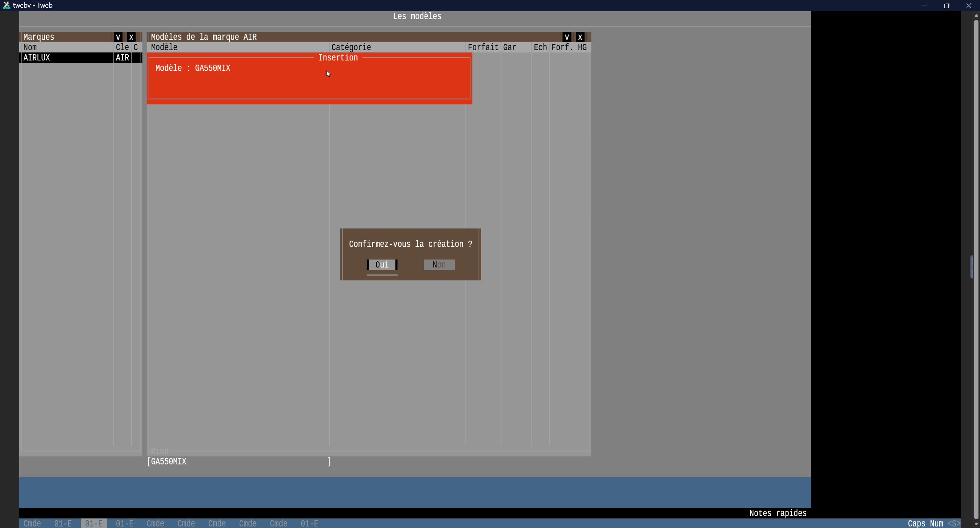Close the Modèles de la marque AIR panel
The image size is (980, 528).
click(x=580, y=37)
